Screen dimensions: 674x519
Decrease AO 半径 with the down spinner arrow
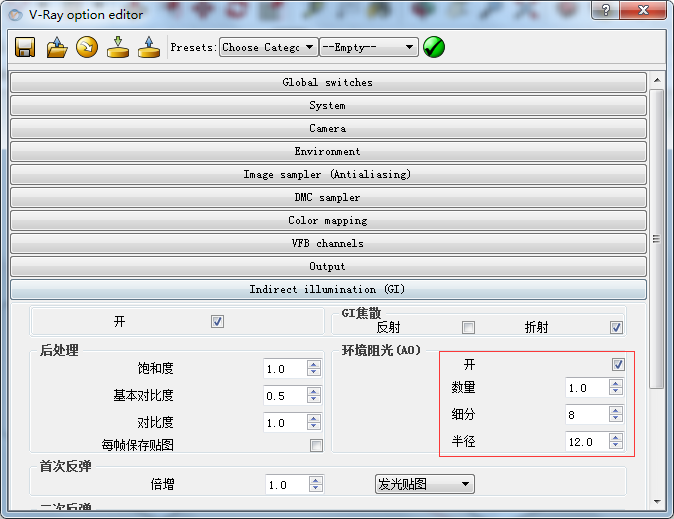pyautogui.click(x=616, y=446)
